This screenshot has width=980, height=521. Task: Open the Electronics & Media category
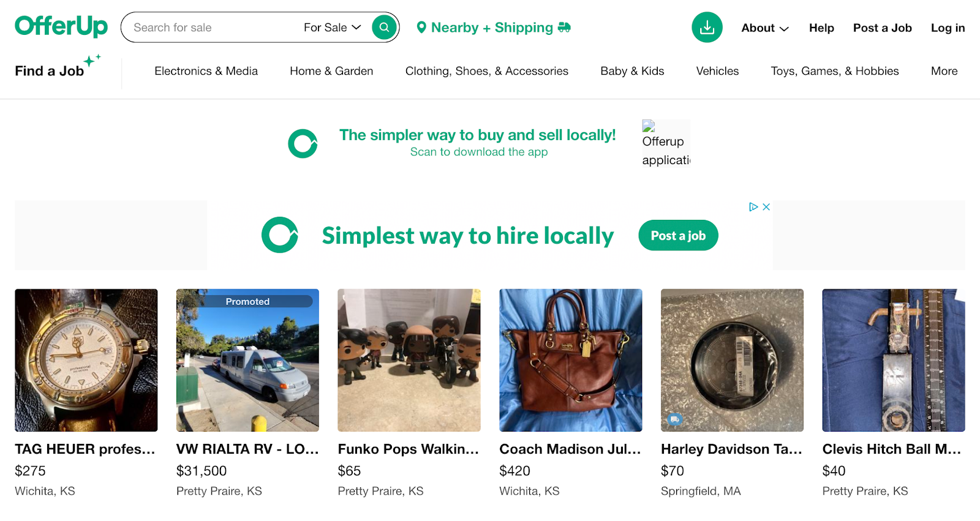point(206,71)
